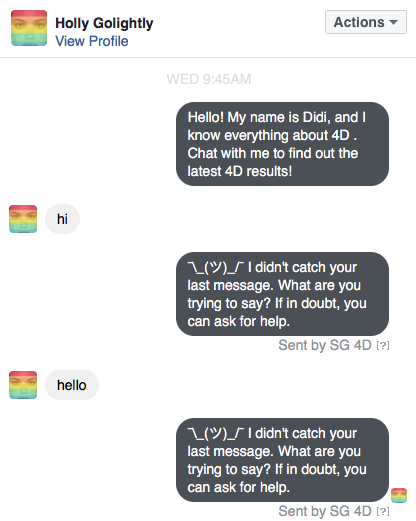Click the small seen-receipt avatar at the bottom
The width and height of the screenshot is (416, 521).
pos(399,495)
